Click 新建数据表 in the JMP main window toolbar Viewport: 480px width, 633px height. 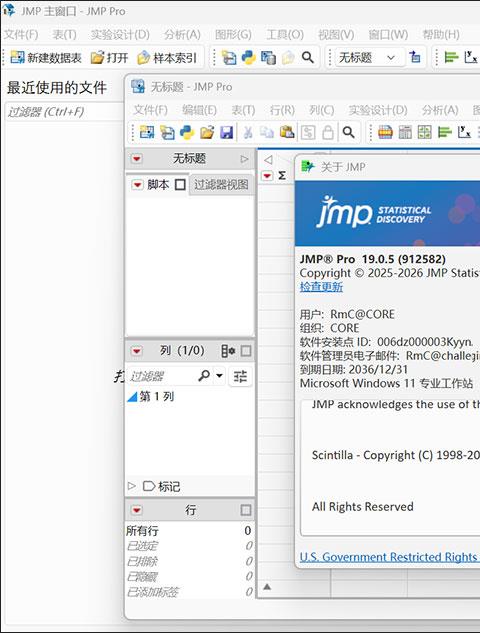46,58
